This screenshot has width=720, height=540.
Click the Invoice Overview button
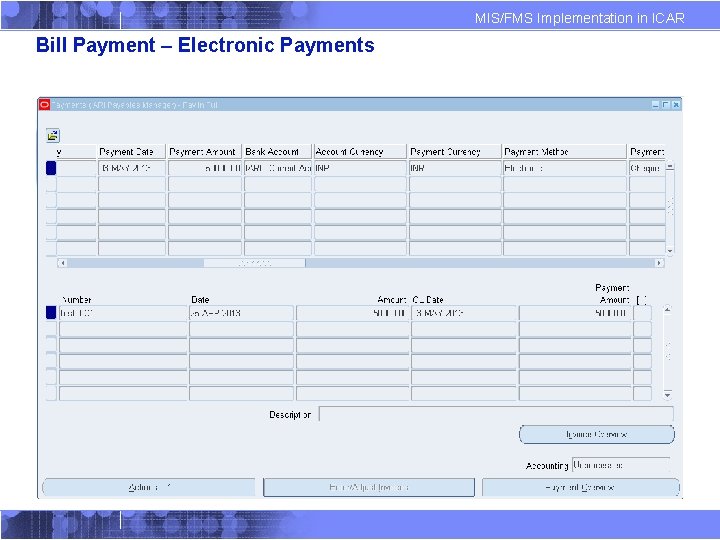[x=597, y=434]
